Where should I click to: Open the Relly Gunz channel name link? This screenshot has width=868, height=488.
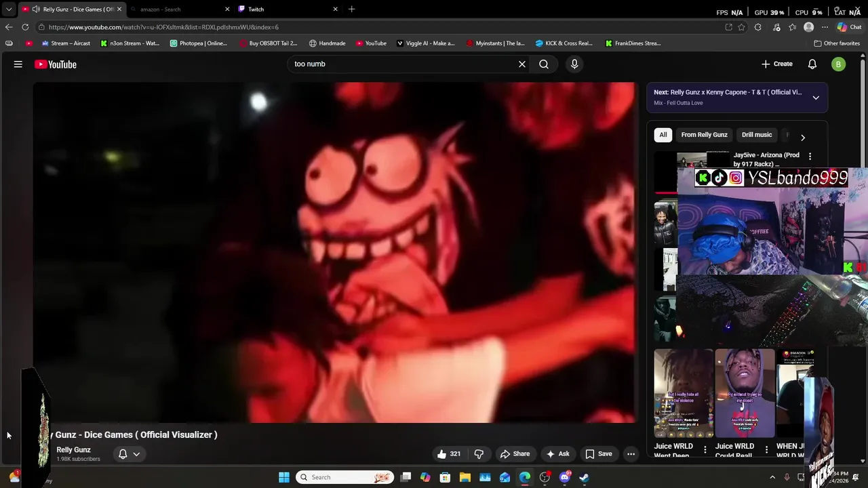point(73,450)
